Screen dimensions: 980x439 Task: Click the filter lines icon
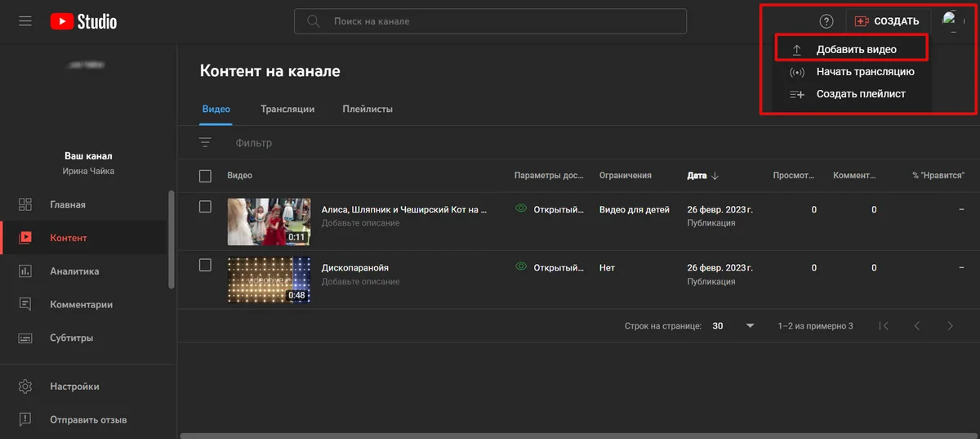[x=205, y=143]
